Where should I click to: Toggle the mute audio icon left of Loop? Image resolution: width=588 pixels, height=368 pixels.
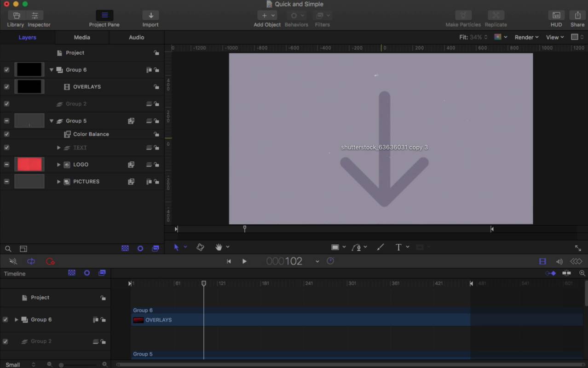[x=13, y=261]
